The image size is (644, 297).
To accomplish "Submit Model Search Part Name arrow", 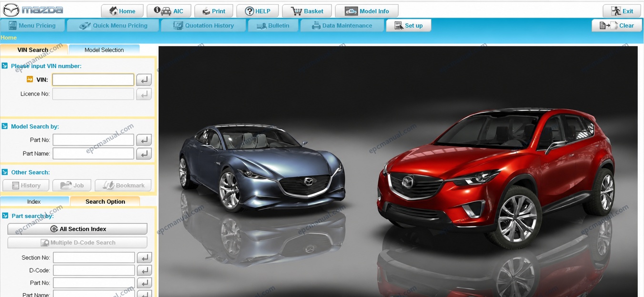I will coord(144,154).
